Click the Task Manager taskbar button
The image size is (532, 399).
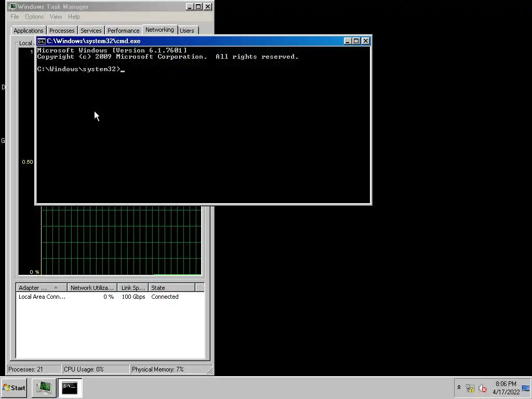click(44, 388)
